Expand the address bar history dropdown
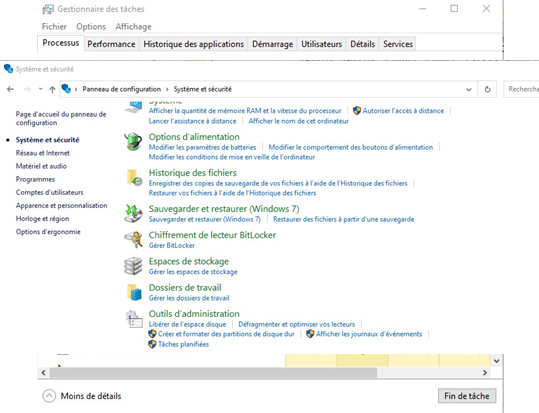 point(468,89)
